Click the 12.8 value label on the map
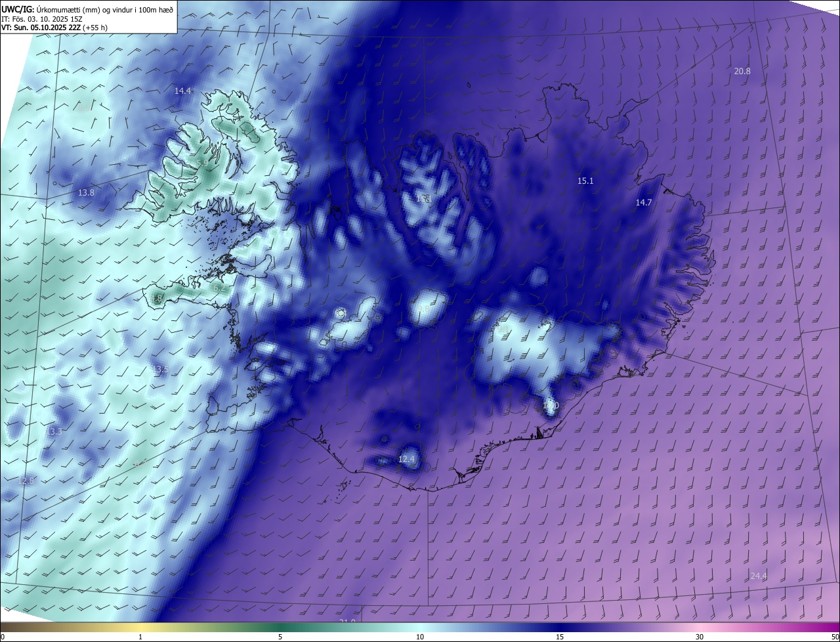 point(25,481)
